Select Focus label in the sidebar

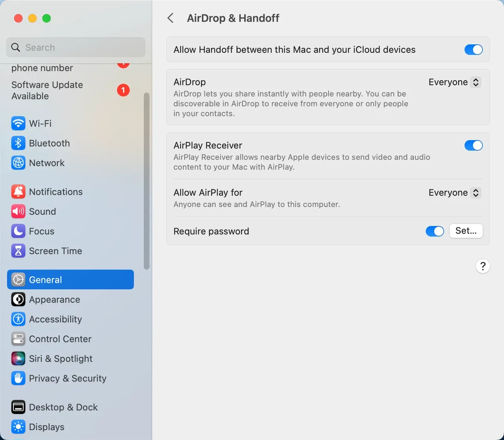click(42, 231)
